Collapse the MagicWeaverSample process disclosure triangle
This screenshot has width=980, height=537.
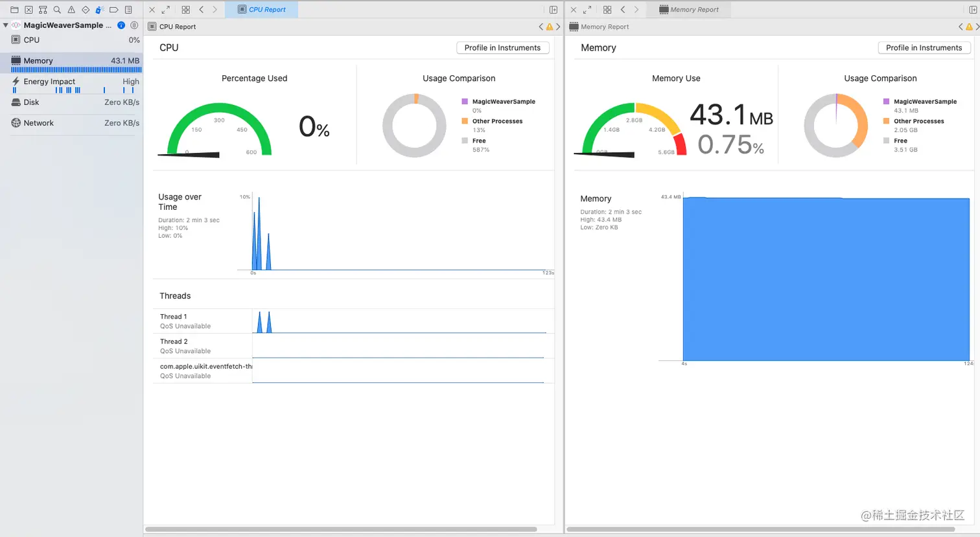pos(5,25)
